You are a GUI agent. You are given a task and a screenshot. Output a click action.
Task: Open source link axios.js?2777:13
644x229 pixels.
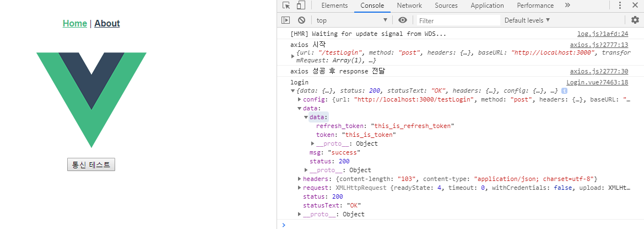coord(599,45)
